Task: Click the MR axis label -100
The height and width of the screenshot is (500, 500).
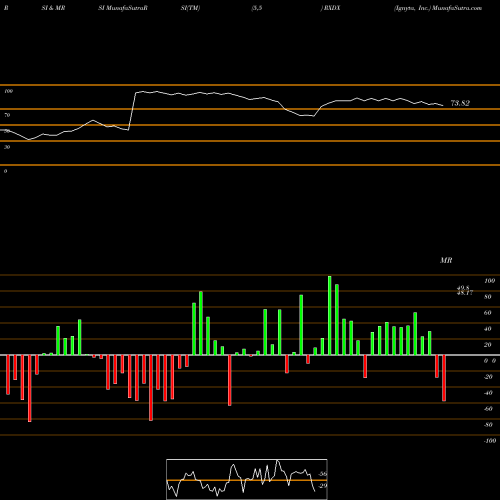Action: [490, 441]
